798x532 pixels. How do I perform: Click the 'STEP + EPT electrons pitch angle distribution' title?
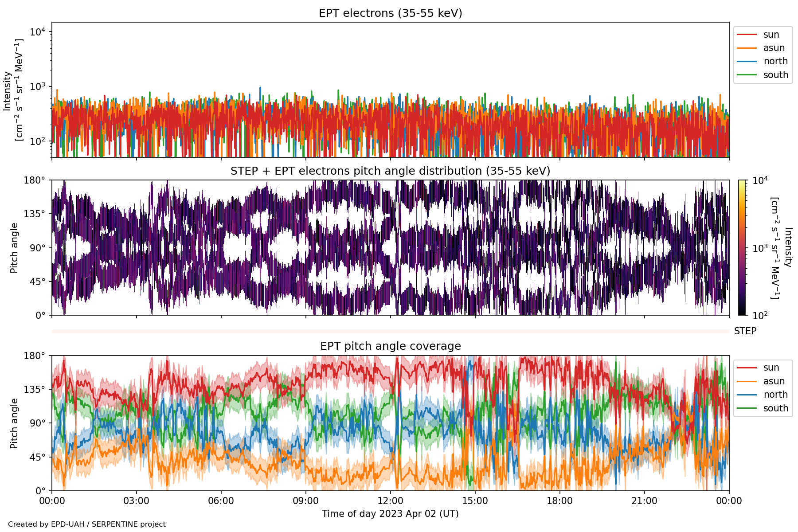(x=391, y=171)
